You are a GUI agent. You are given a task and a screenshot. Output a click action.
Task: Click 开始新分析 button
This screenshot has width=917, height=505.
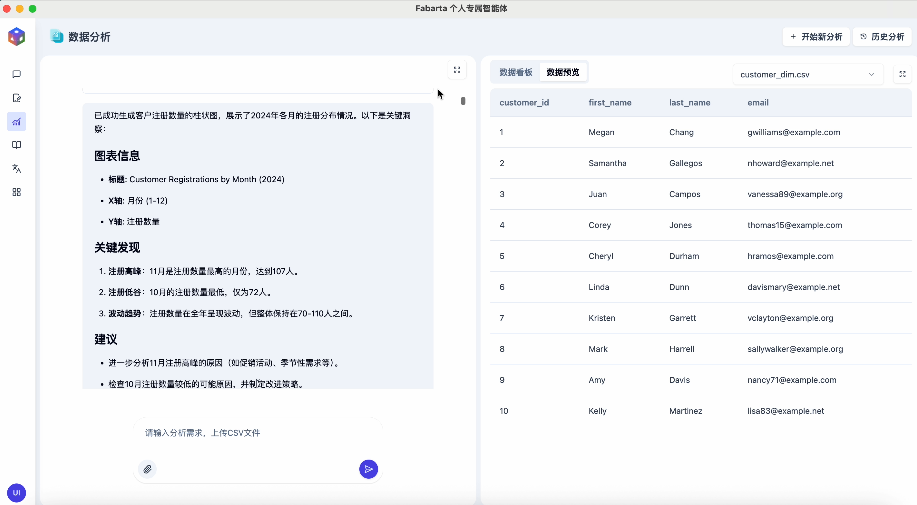pyautogui.click(x=816, y=36)
